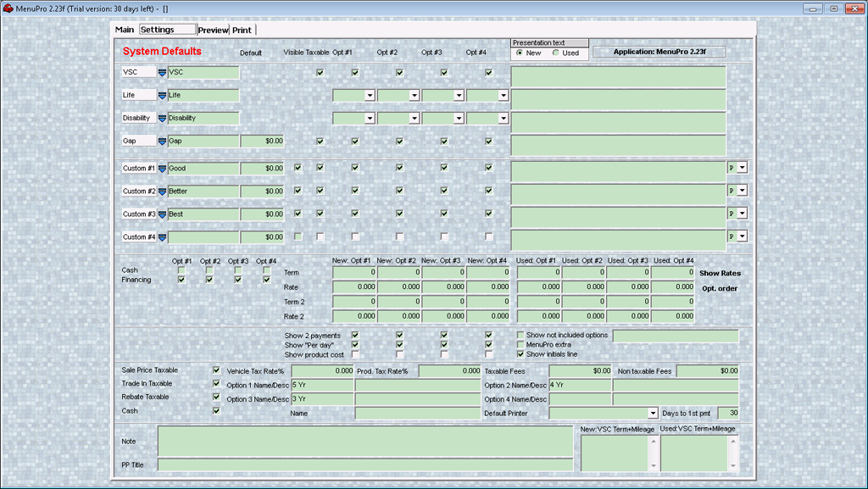Click the blue arrow icon beside Custom #4
The image size is (868, 489).
click(162, 237)
